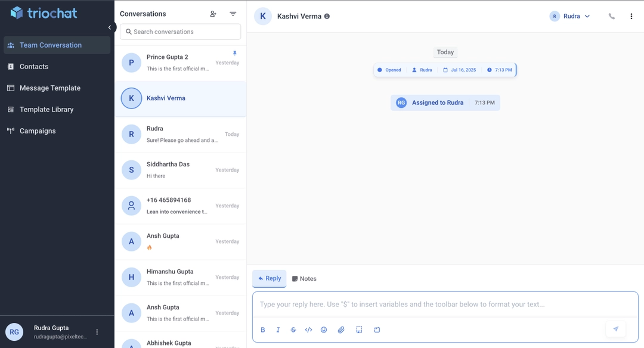Image resolution: width=644 pixels, height=348 pixels.
Task: Click the Template Library icon
Action: coord(11,110)
